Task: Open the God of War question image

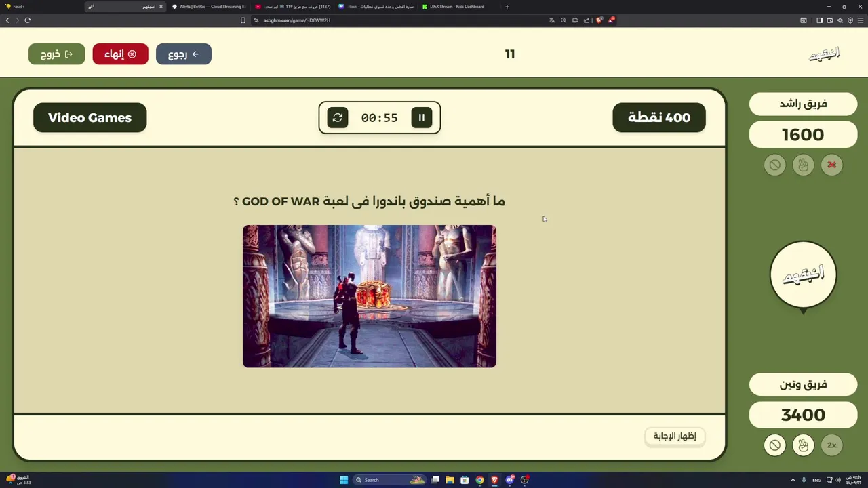Action: [370, 296]
